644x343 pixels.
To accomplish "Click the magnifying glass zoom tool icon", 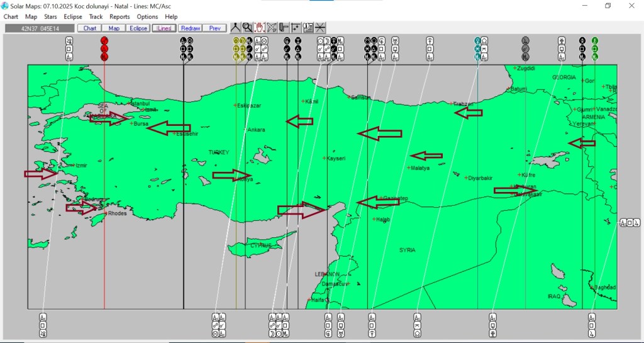I will coord(247,28).
